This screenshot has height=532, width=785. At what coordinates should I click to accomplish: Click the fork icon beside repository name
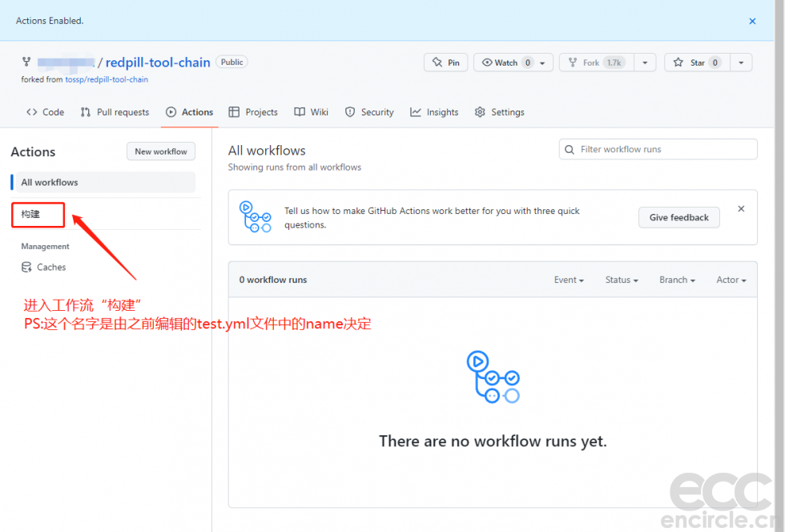tap(26, 62)
